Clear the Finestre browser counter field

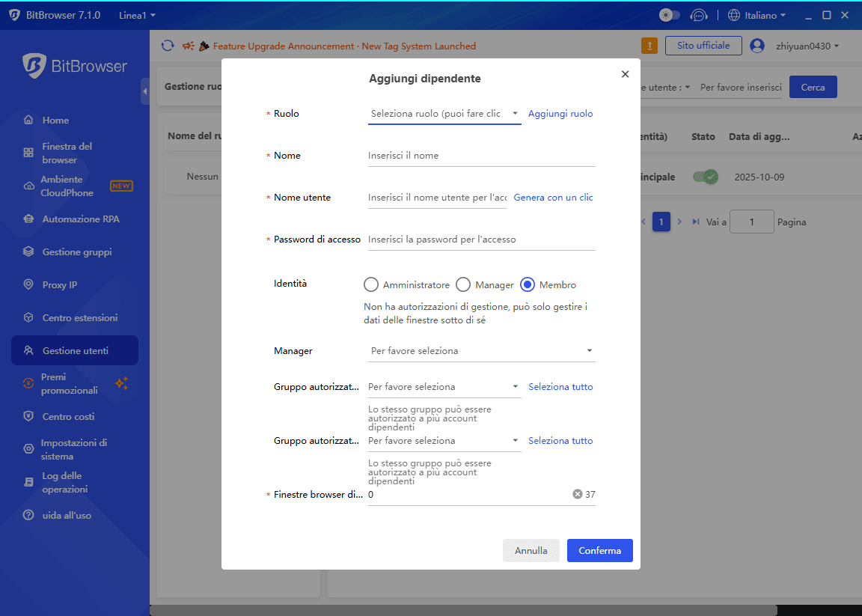pyautogui.click(x=577, y=494)
